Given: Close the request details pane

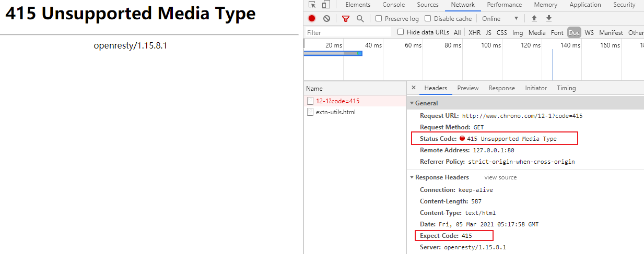Looking at the screenshot, I should [x=414, y=88].
